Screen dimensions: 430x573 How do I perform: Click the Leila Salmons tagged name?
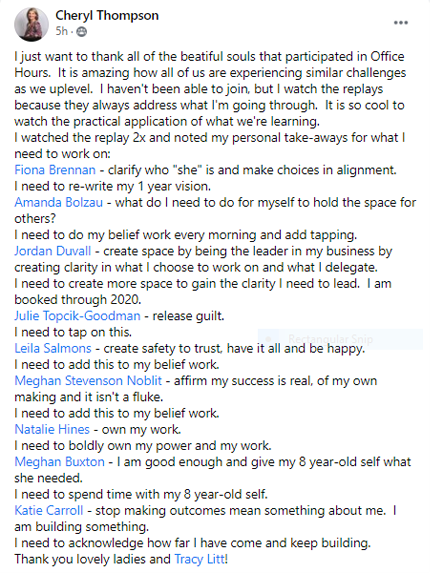pyautogui.click(x=53, y=348)
